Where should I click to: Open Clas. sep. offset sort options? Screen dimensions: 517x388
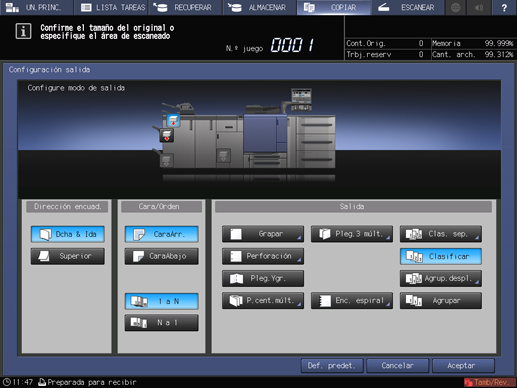tap(441, 234)
